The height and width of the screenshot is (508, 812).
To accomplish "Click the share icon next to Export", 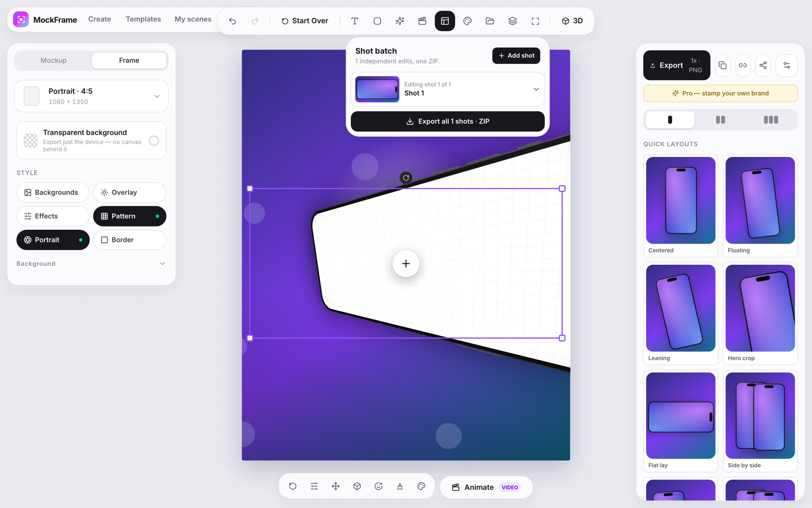I will [763, 65].
